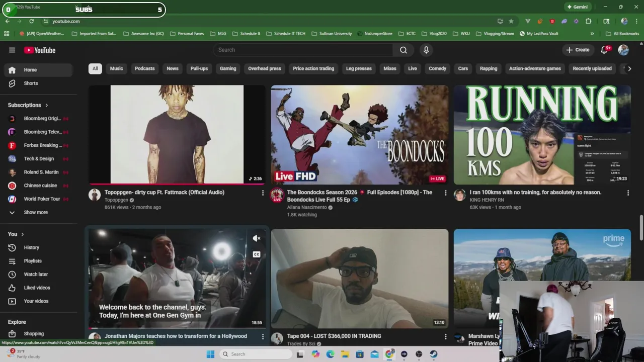Open Microsoft Edge from the taskbar
The image size is (644, 362).
tap(330, 354)
